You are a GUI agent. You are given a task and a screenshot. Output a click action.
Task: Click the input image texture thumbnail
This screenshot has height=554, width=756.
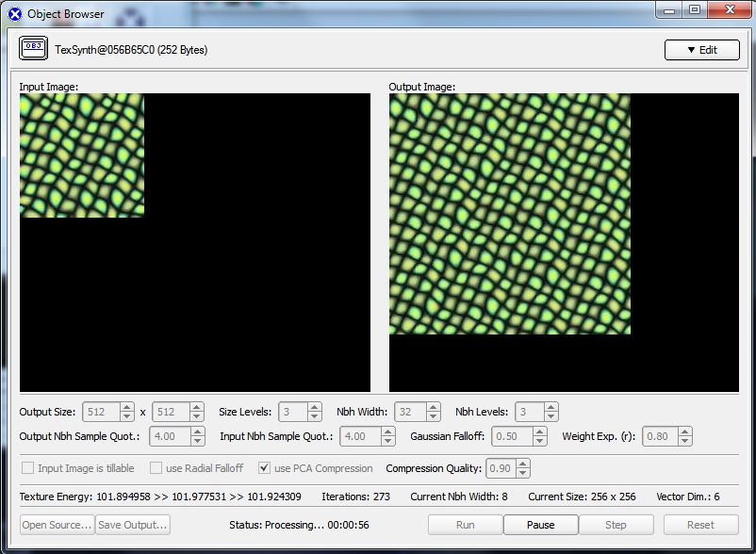pyautogui.click(x=82, y=155)
